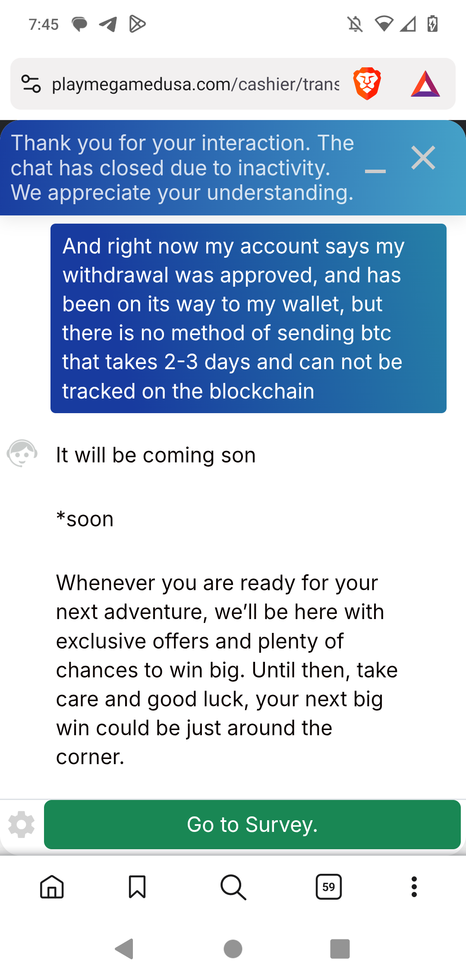Minimize the chat window
The height and width of the screenshot is (980, 466).
click(375, 171)
